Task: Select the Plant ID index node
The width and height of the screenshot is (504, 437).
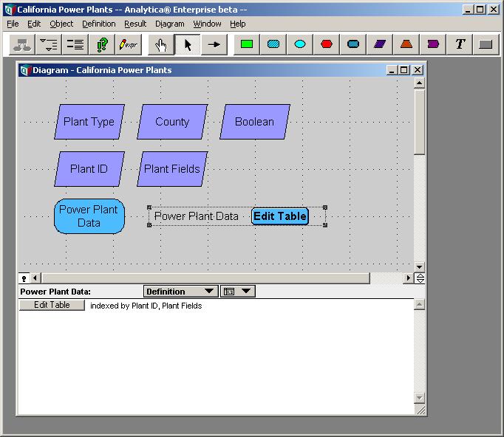Action: click(89, 169)
